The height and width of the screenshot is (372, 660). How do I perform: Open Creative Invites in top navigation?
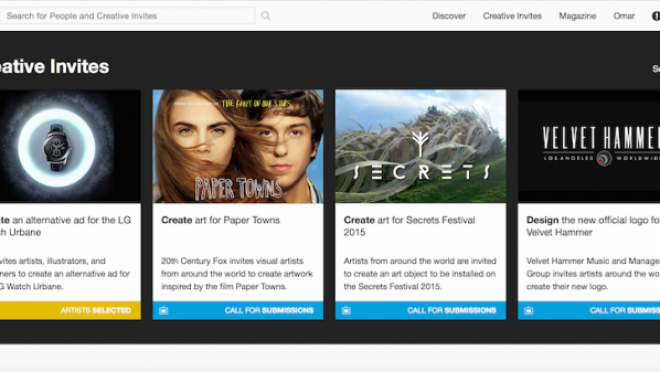point(512,16)
